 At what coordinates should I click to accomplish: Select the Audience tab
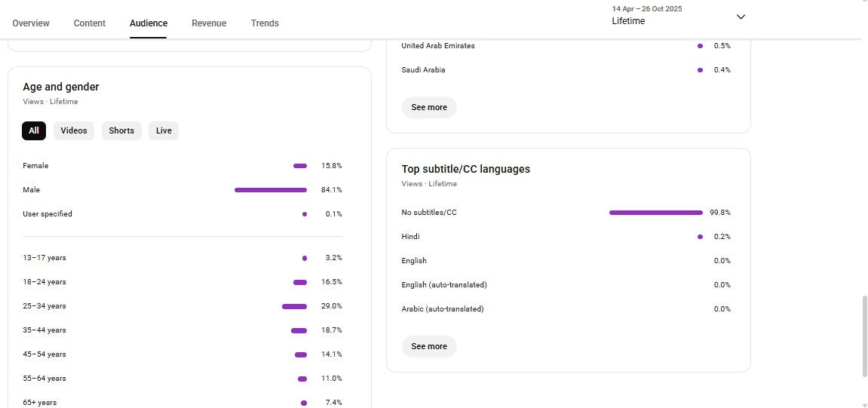point(149,23)
